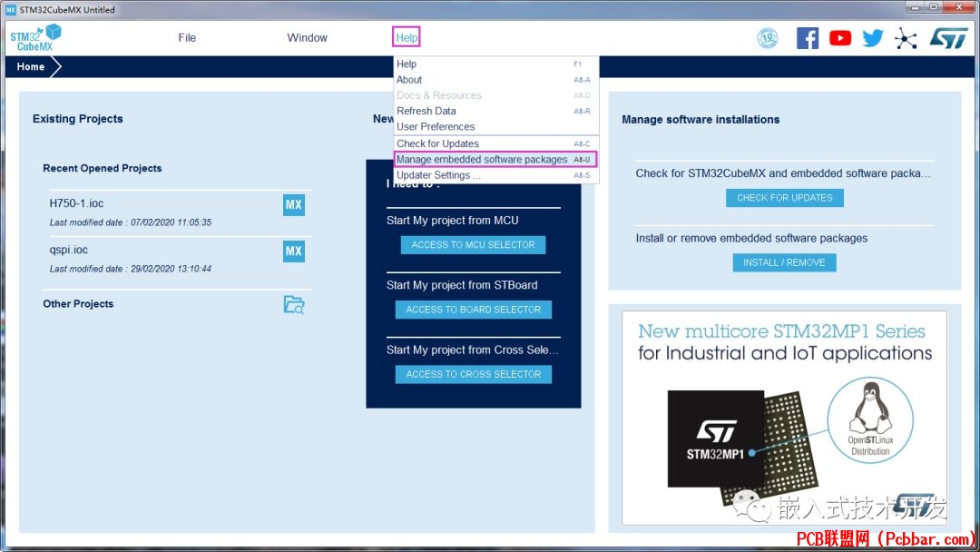Close the Help menu header
Viewport: 980px width, 552px height.
(x=407, y=37)
